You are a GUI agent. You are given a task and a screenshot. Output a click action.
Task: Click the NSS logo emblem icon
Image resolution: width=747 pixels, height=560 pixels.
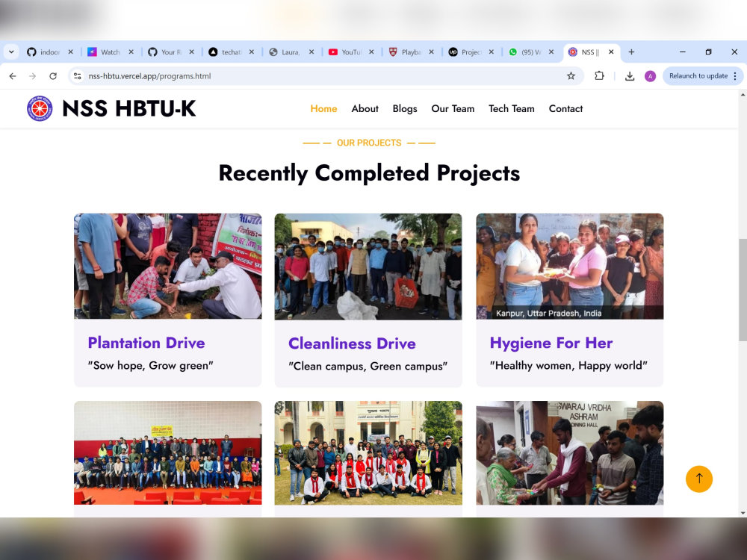point(40,108)
